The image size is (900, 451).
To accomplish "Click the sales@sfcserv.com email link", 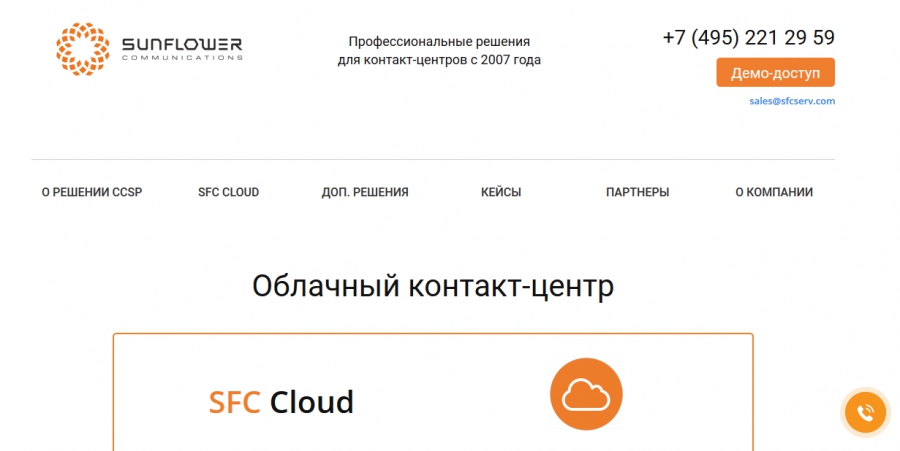I will (792, 101).
